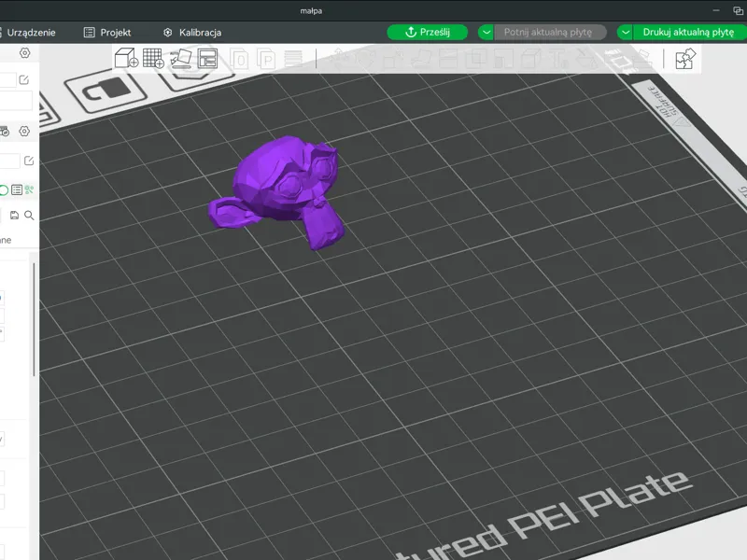Click the Split to parts icon
747x560 pixels.
(267, 59)
